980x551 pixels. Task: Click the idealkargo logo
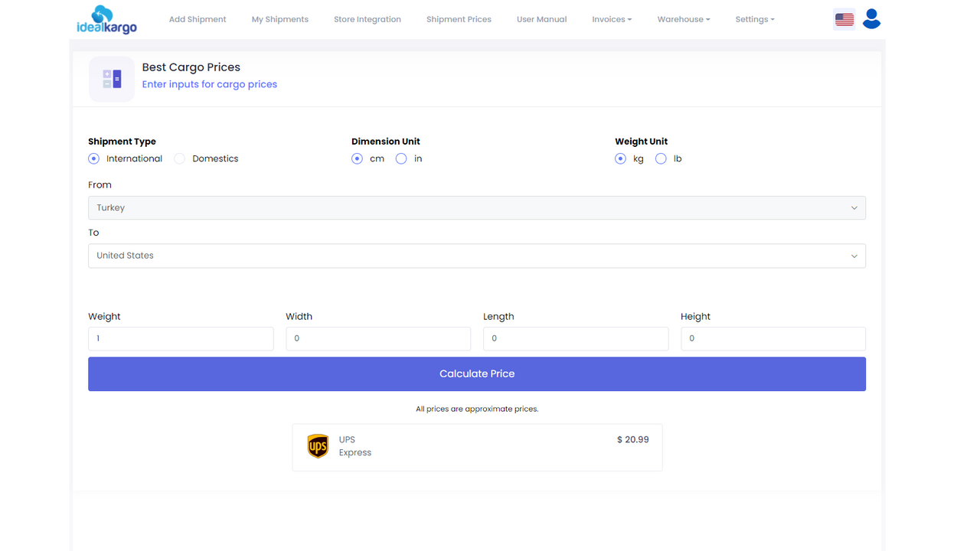107,20
